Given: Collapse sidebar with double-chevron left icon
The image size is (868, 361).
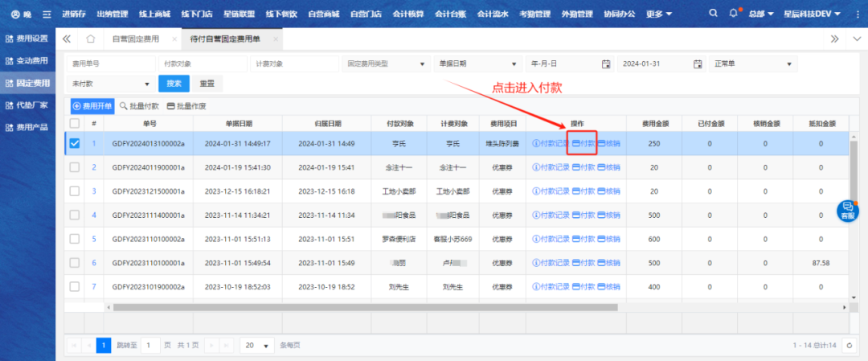Looking at the screenshot, I should coord(67,39).
